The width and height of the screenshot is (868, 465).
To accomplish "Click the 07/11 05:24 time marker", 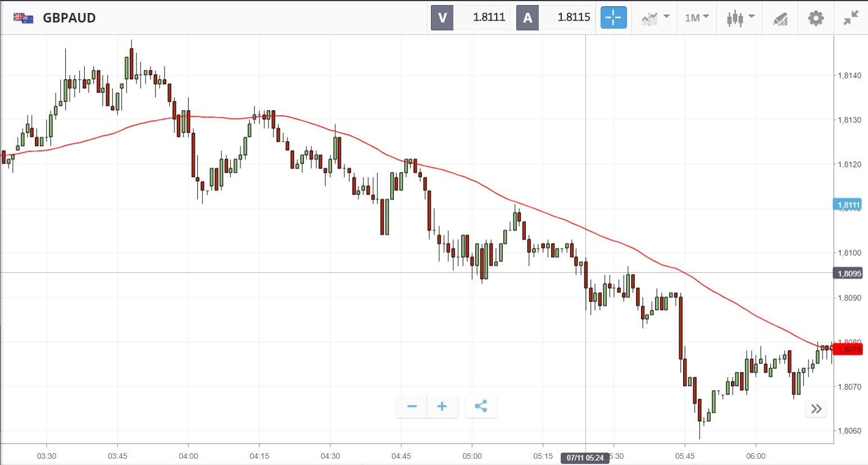I will click(x=585, y=458).
